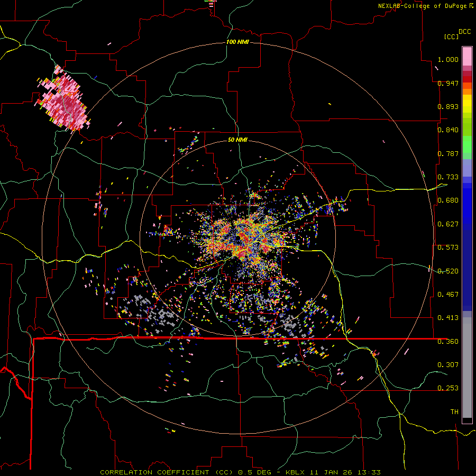
Task: Click the 0.680 scale value
Action: click(x=448, y=200)
